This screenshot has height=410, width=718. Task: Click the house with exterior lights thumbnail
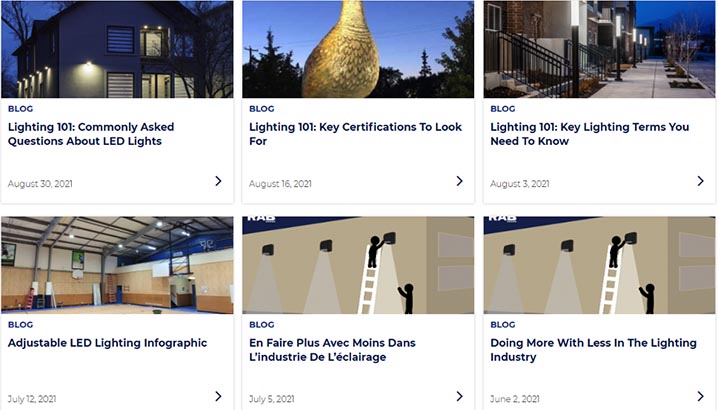click(x=117, y=49)
